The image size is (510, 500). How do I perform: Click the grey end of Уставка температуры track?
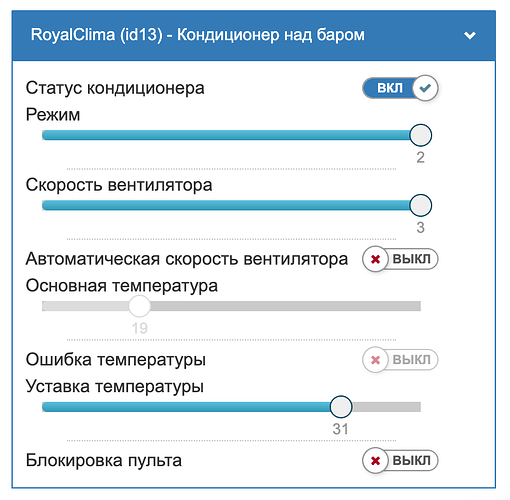pos(386,407)
